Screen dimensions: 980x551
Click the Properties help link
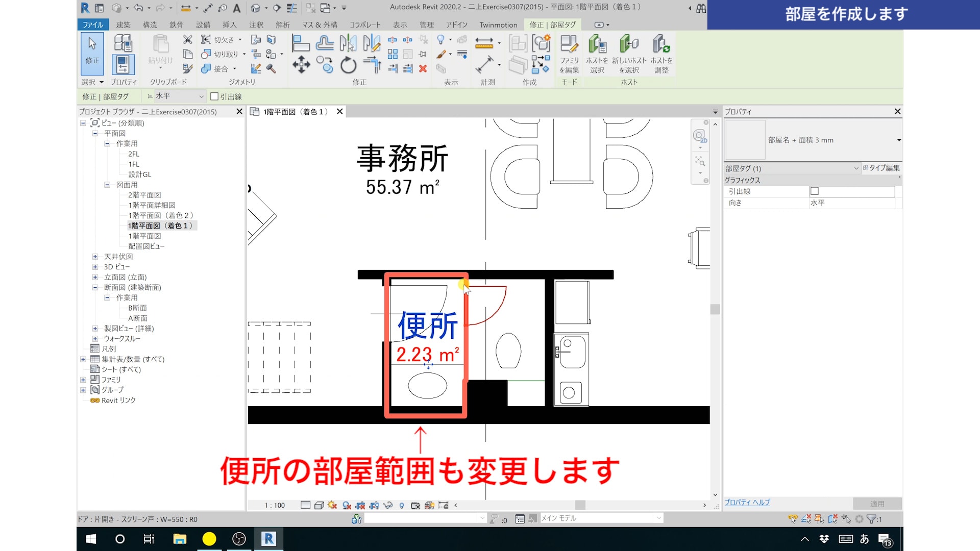point(747,503)
